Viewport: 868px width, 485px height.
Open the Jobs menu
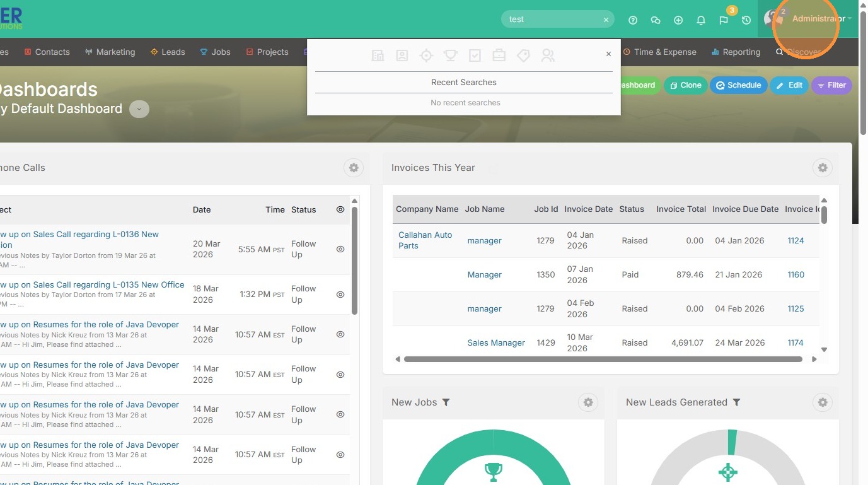click(x=215, y=52)
